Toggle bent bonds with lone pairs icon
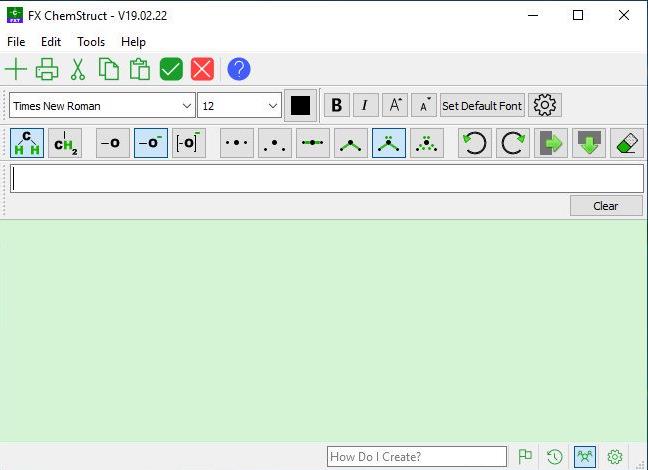 point(389,143)
